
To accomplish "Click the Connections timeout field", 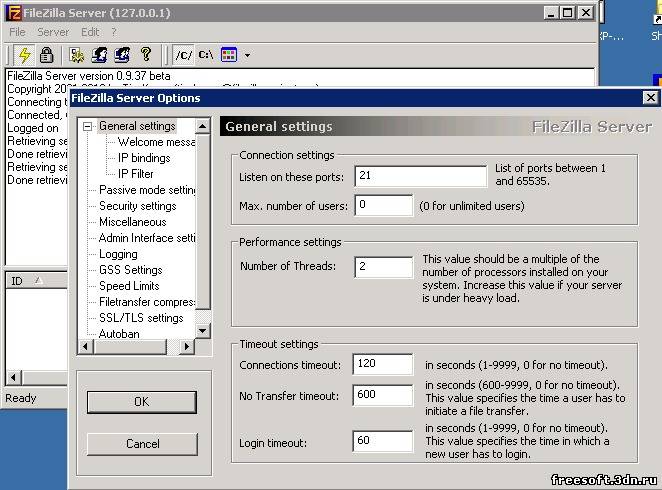I will pyautogui.click(x=383, y=364).
